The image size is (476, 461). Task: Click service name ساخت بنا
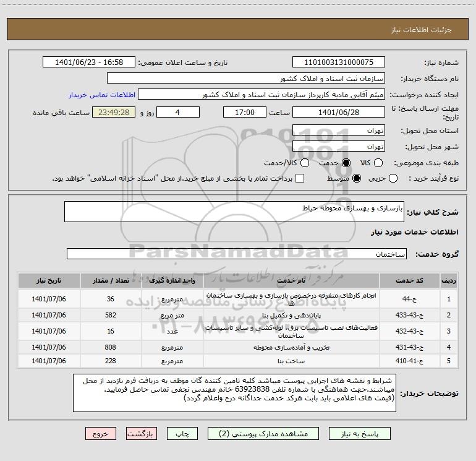point(291,361)
